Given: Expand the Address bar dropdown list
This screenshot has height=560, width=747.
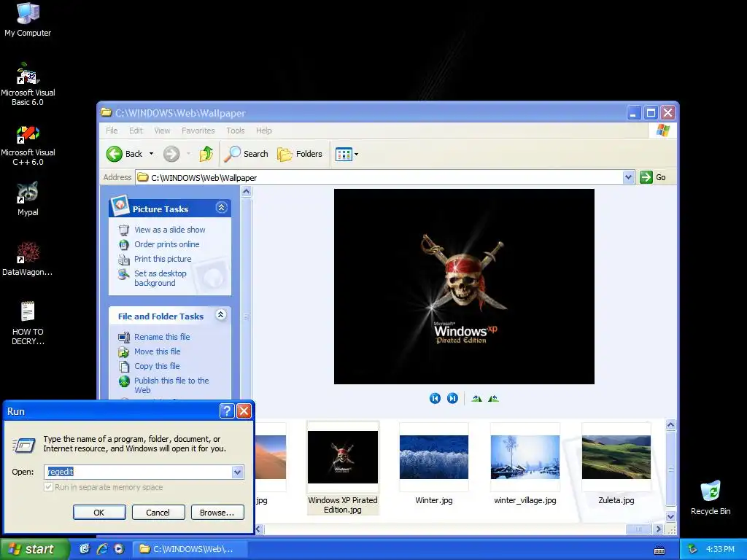Looking at the screenshot, I should [x=628, y=177].
